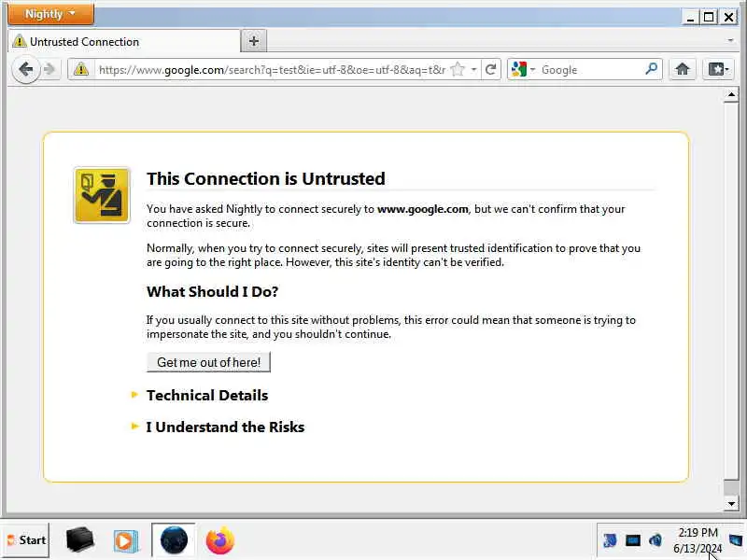Close the Nightly window
The image size is (747, 560).
pyautogui.click(x=728, y=18)
